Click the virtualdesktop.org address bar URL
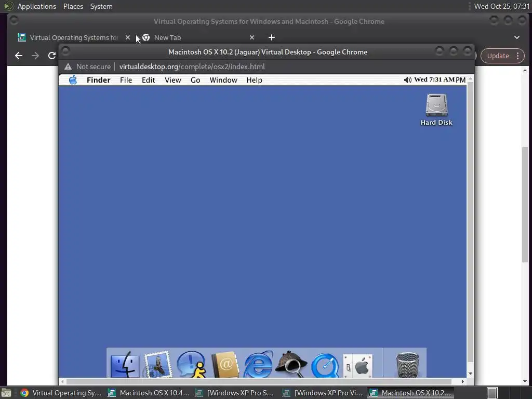 click(x=192, y=66)
